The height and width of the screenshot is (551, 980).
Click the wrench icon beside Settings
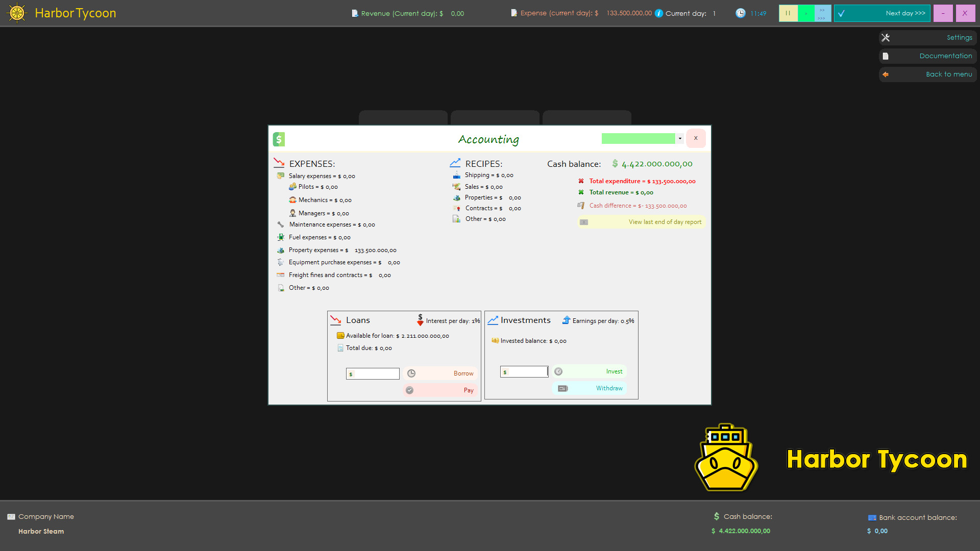click(x=886, y=37)
